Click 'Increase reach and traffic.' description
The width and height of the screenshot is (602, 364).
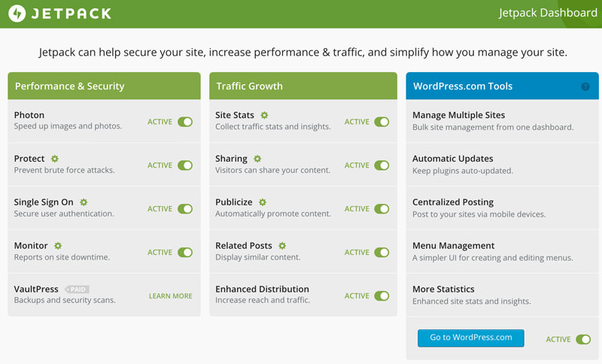click(263, 300)
